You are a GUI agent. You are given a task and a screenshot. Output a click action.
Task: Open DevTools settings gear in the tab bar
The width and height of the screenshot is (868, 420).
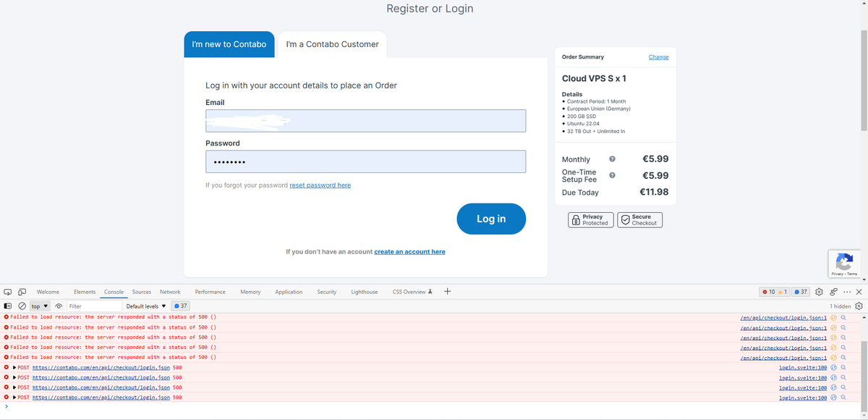820,292
